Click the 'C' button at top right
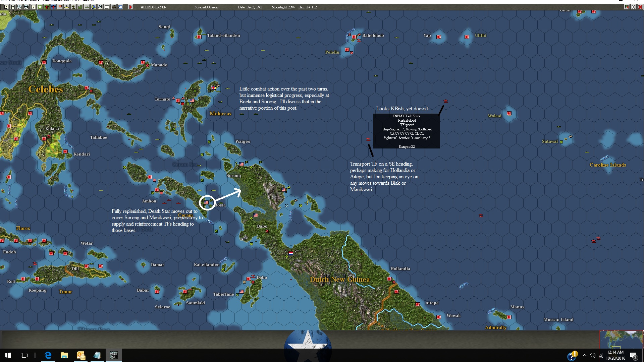This screenshot has width=644, height=362. point(633,7)
